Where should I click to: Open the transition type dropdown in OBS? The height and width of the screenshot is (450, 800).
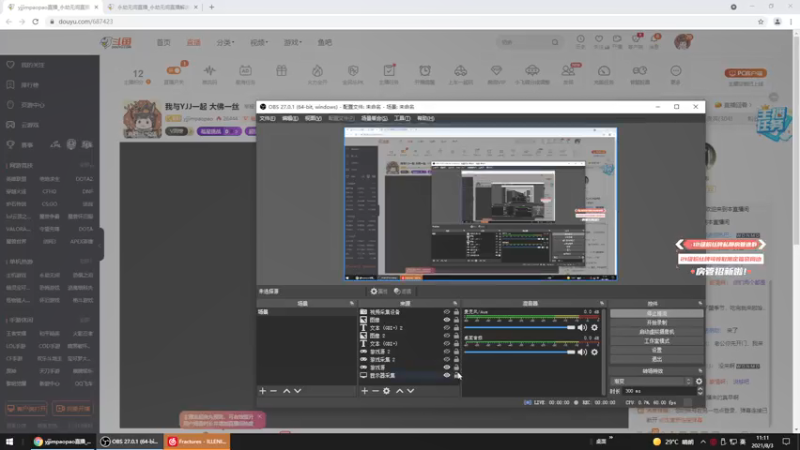point(652,381)
